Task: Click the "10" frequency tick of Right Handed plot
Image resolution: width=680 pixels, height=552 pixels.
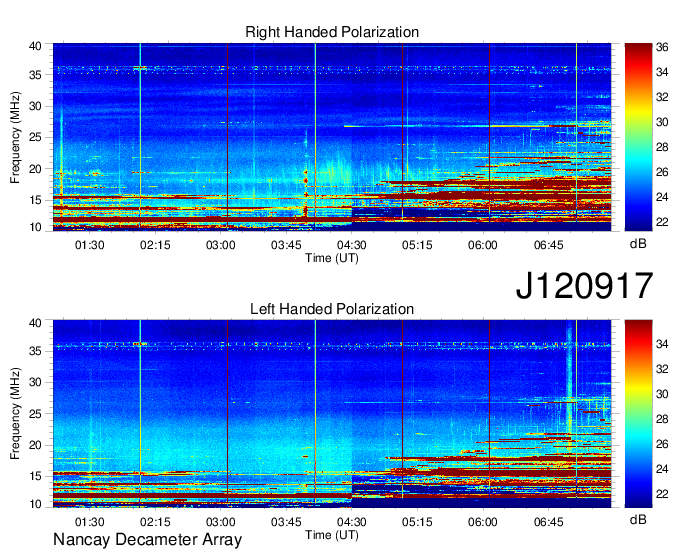Action: pyautogui.click(x=35, y=227)
